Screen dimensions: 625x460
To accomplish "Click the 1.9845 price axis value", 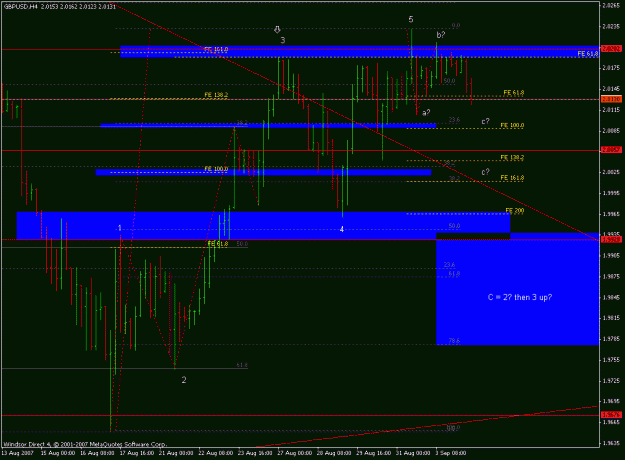I will point(611,297).
